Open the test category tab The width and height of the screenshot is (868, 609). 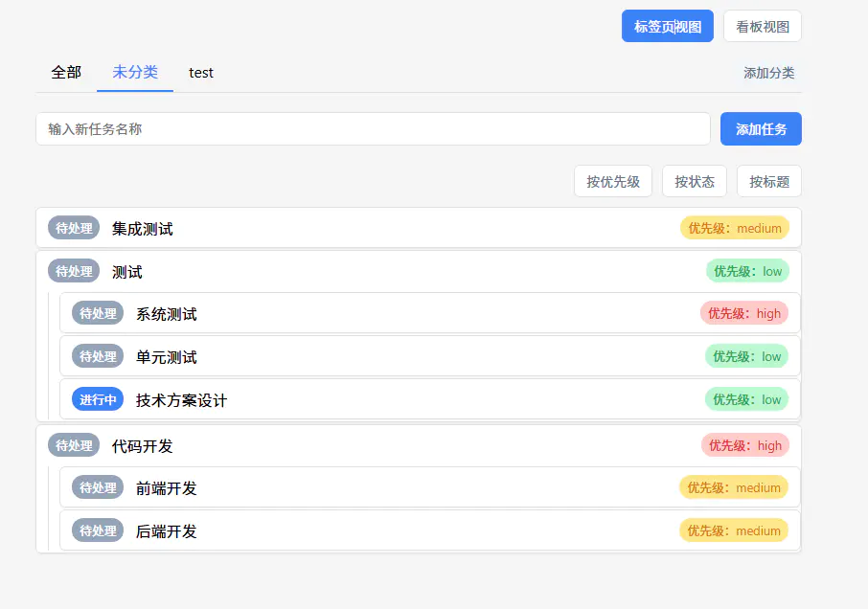tap(201, 73)
